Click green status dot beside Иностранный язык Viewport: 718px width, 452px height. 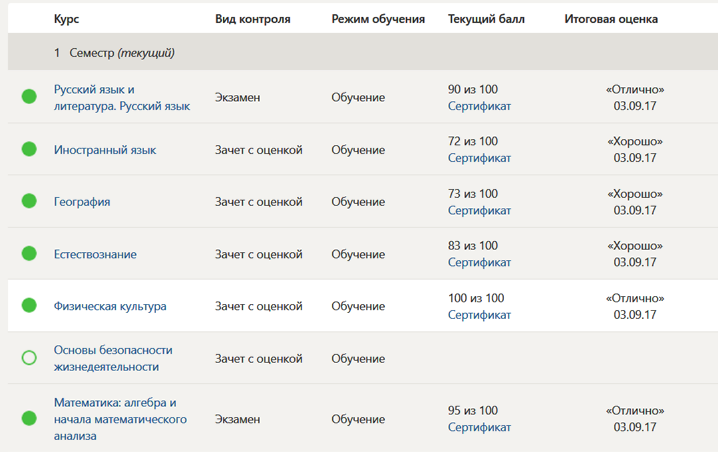click(29, 149)
